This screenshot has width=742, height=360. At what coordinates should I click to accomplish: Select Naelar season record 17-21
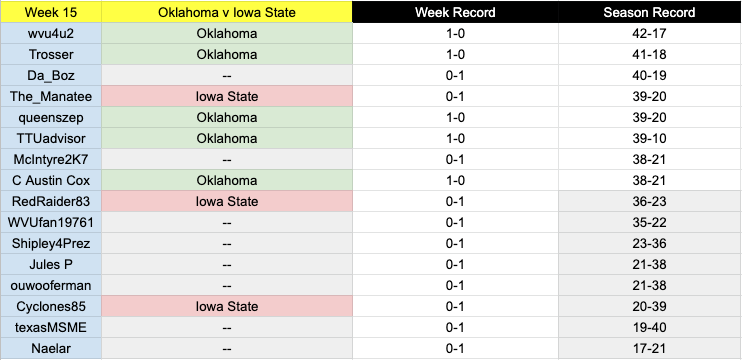(x=649, y=348)
